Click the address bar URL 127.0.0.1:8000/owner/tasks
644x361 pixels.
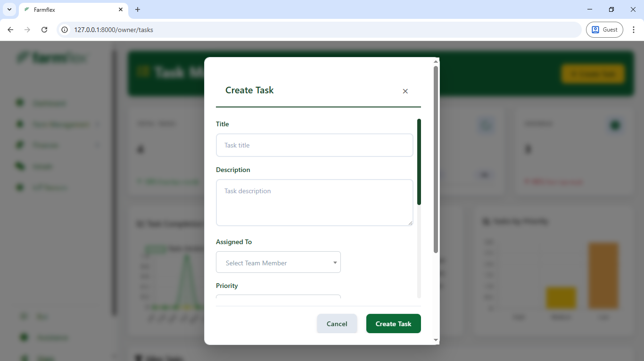[114, 30]
